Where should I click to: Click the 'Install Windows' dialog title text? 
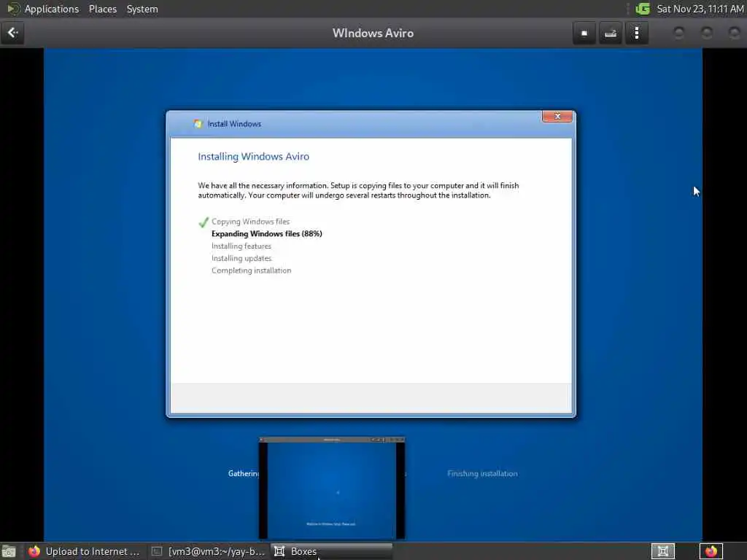coord(234,124)
